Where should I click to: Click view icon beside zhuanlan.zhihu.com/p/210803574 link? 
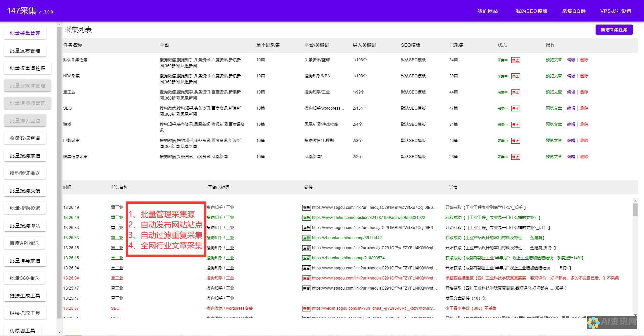coord(306,258)
